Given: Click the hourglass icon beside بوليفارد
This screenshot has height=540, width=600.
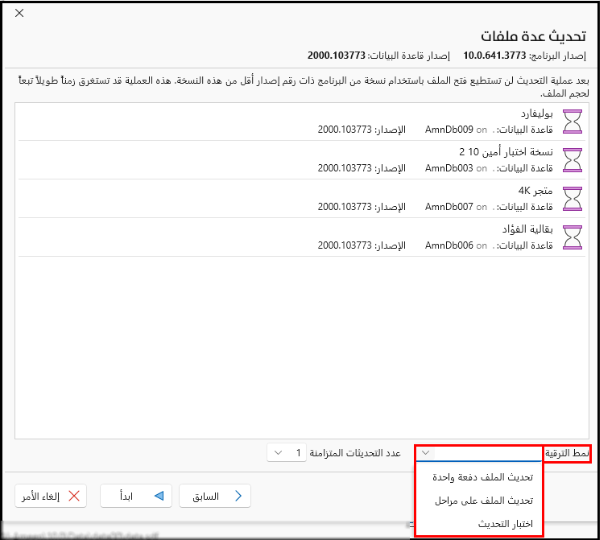Looking at the screenshot, I should [573, 121].
